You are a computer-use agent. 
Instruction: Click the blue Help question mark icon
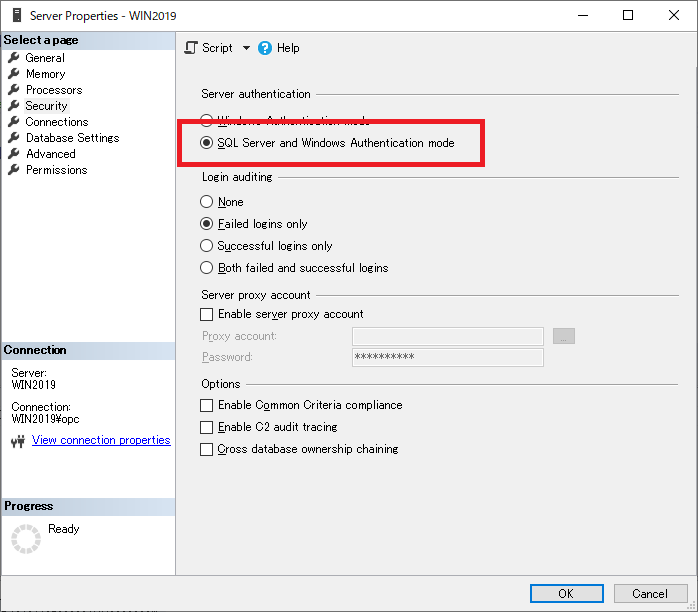265,48
